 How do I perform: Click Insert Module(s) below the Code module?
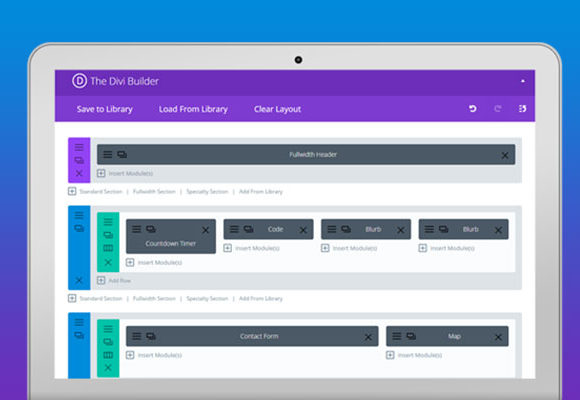click(x=252, y=248)
